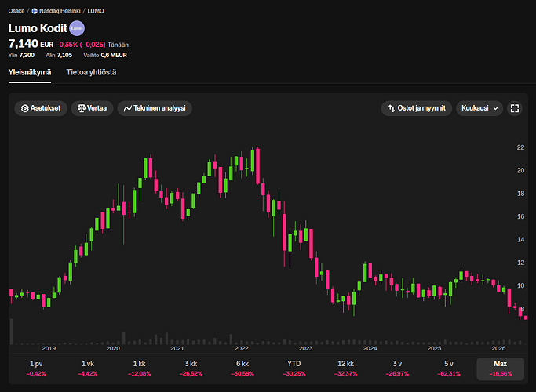This screenshot has height=392, width=536.
Task: Click the scales icon in Vertaa
Action: pos(82,108)
